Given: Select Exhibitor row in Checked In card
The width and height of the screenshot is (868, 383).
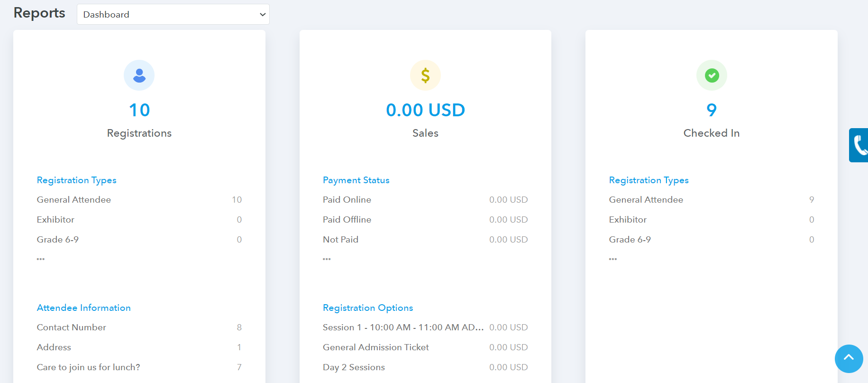Looking at the screenshot, I should pos(712,220).
